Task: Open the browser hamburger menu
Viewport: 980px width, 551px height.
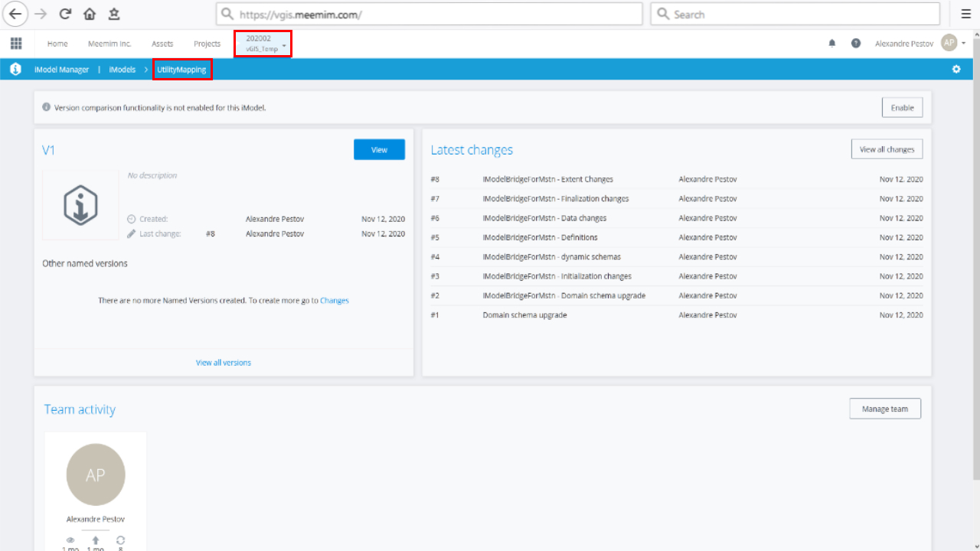Action: pyautogui.click(x=966, y=14)
